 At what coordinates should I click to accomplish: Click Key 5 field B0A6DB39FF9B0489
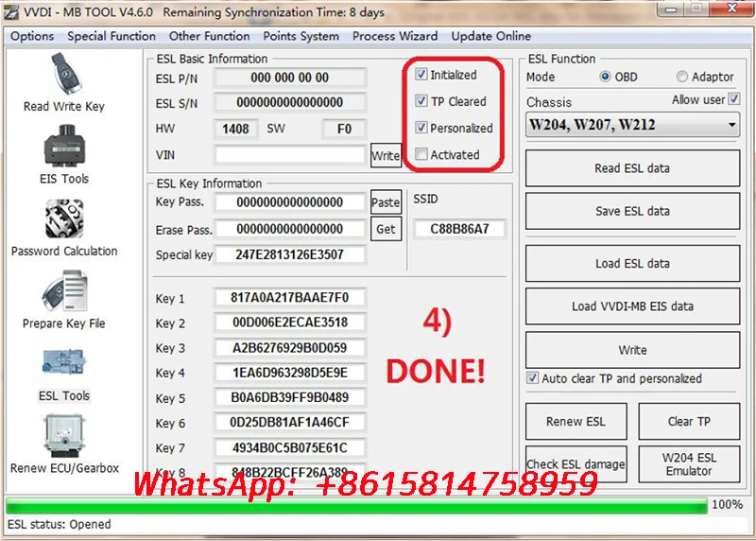[x=290, y=397]
